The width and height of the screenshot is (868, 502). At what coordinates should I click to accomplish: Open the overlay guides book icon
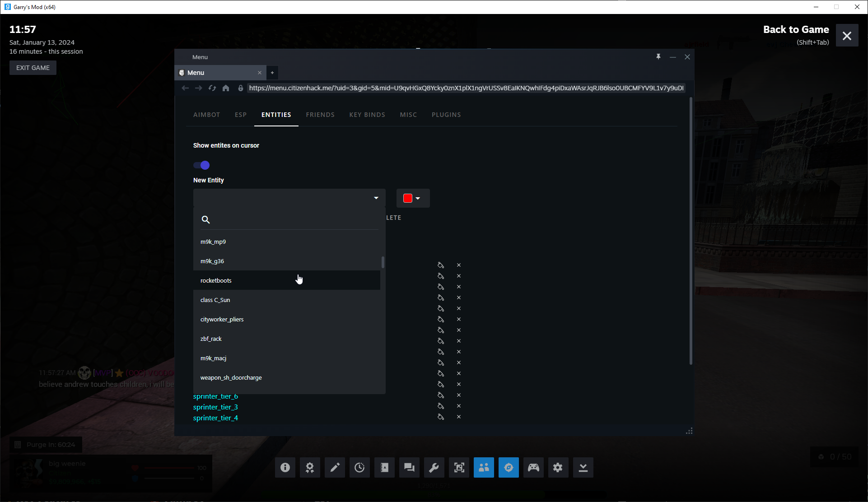pyautogui.click(x=384, y=468)
